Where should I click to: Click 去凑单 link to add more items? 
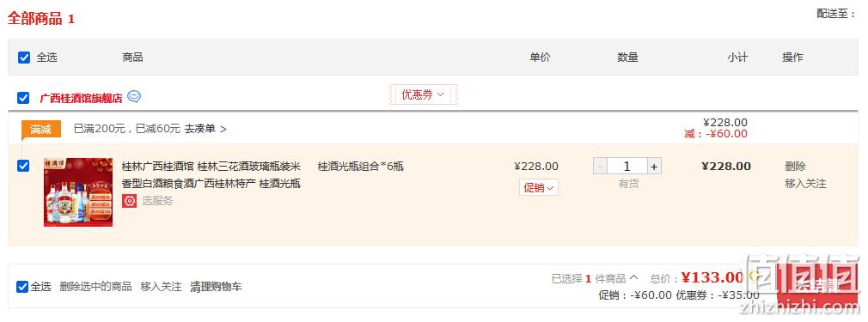click(205, 129)
